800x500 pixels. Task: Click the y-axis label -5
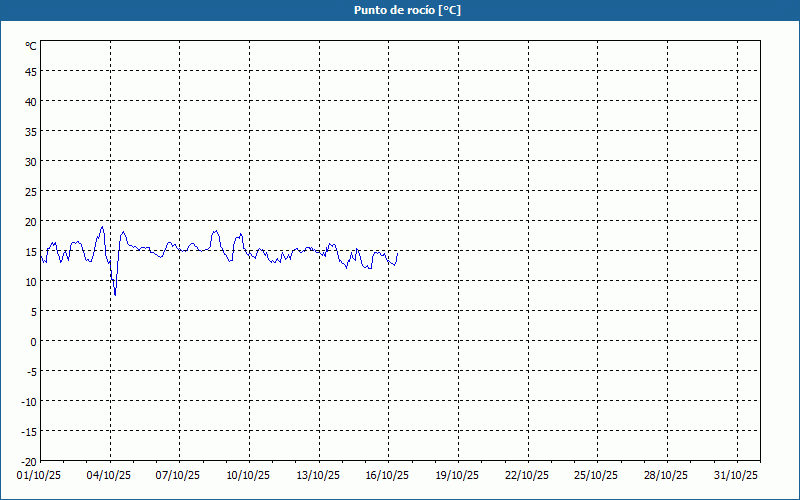[32, 372]
